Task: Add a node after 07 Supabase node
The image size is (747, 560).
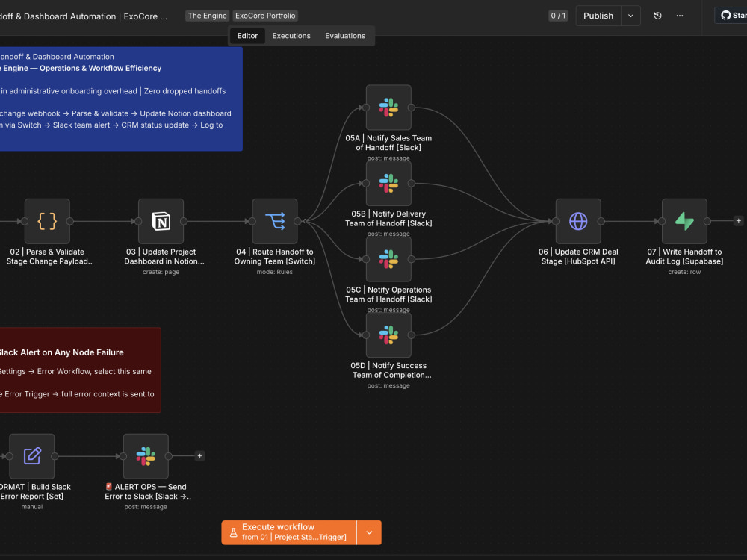Action: coord(739,221)
